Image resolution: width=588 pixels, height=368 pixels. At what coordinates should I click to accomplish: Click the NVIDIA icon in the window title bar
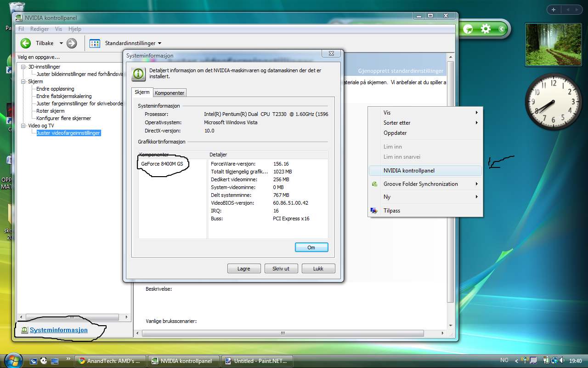(x=18, y=18)
